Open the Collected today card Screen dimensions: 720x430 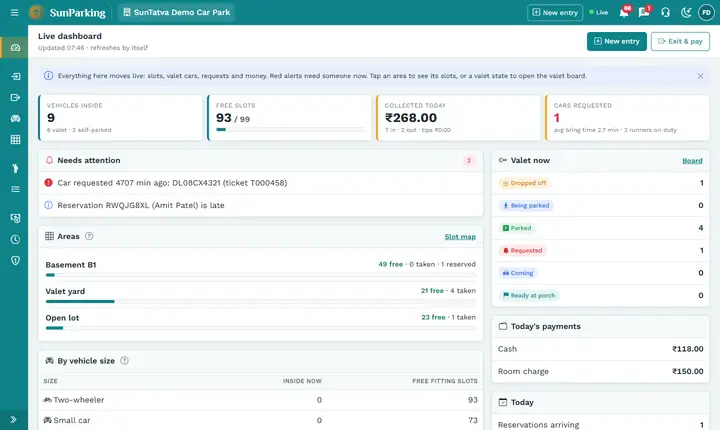458,118
